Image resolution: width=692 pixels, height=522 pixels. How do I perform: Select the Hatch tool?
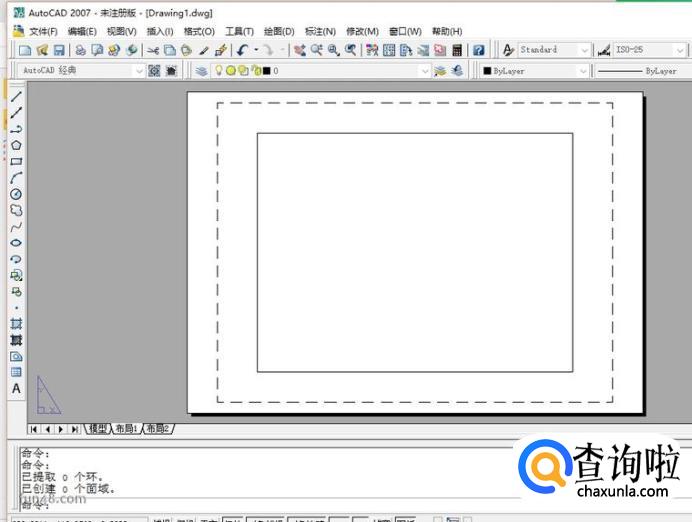point(16,324)
